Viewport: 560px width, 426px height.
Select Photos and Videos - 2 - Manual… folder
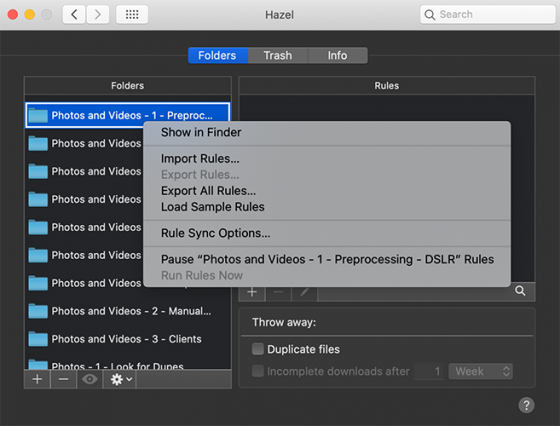[x=128, y=311]
